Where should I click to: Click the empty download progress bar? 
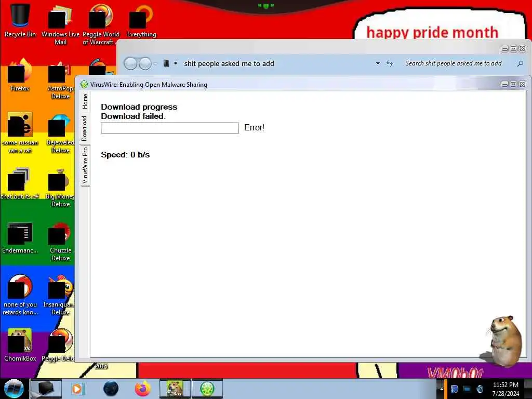point(170,128)
